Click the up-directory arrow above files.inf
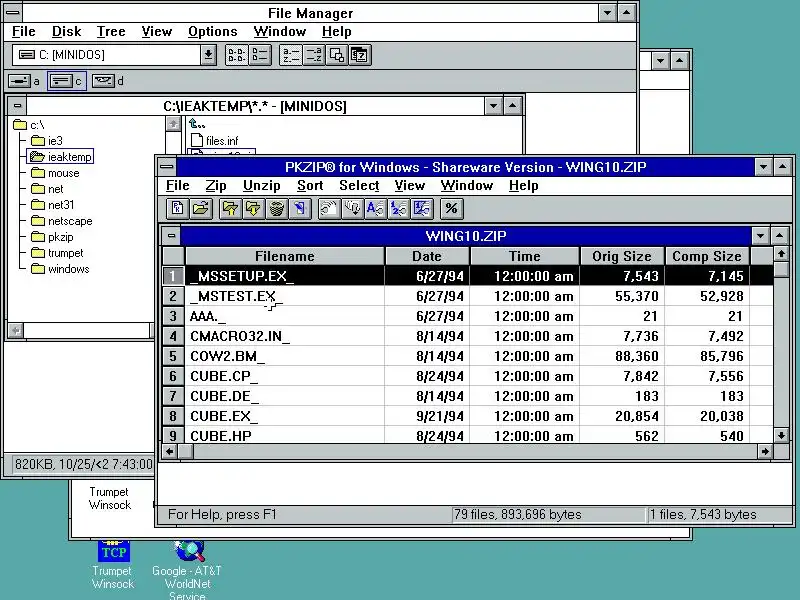The height and width of the screenshot is (600, 800). (197, 123)
